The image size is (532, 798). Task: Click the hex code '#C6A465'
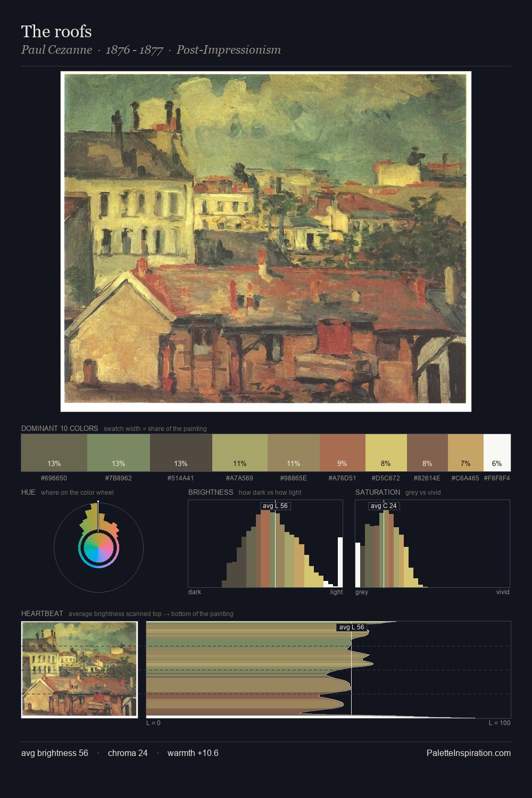(x=465, y=478)
